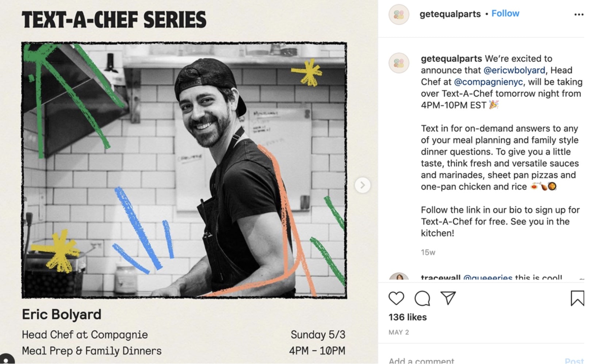Viewport: 593px width, 364px height.
Task: Click the getequalparts avatar in the post header
Action: 399,15
